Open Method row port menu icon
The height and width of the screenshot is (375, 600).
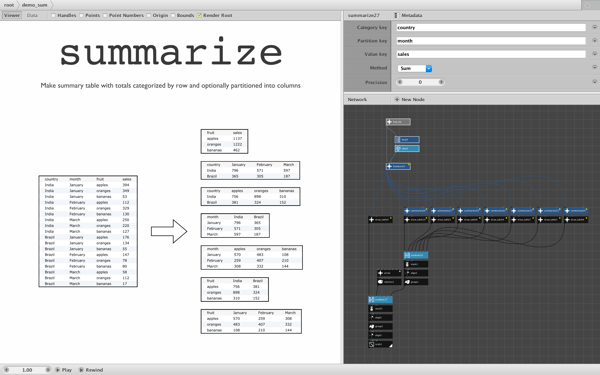[595, 68]
